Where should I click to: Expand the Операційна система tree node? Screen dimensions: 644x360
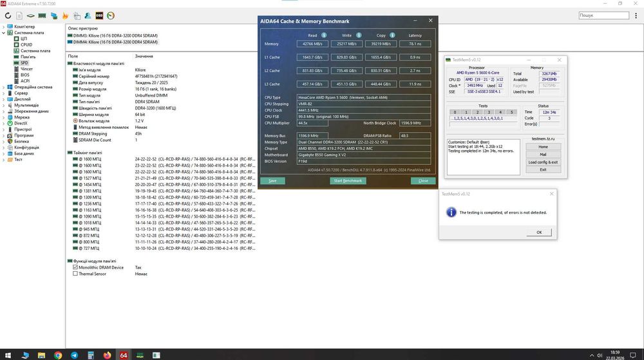tap(4, 87)
